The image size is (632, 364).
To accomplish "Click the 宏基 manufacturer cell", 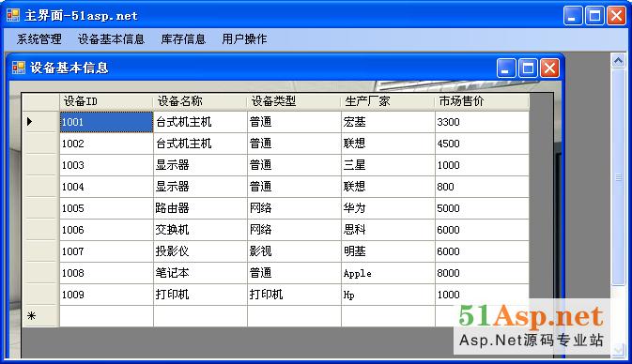I will coord(388,122).
